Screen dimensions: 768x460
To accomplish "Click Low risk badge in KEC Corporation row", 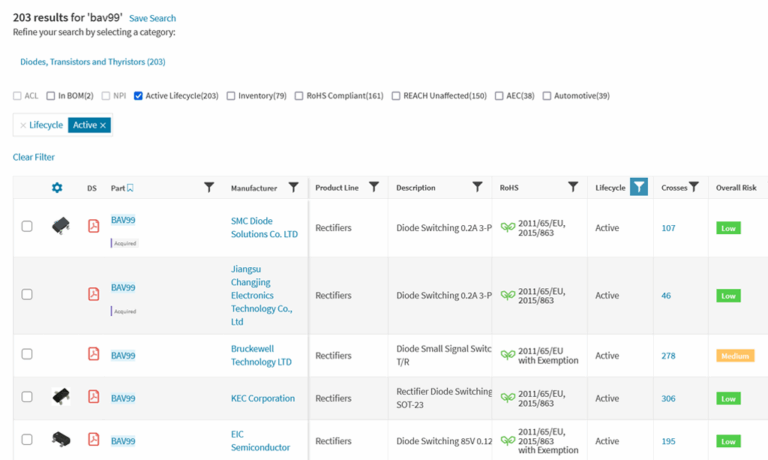I will tap(728, 398).
